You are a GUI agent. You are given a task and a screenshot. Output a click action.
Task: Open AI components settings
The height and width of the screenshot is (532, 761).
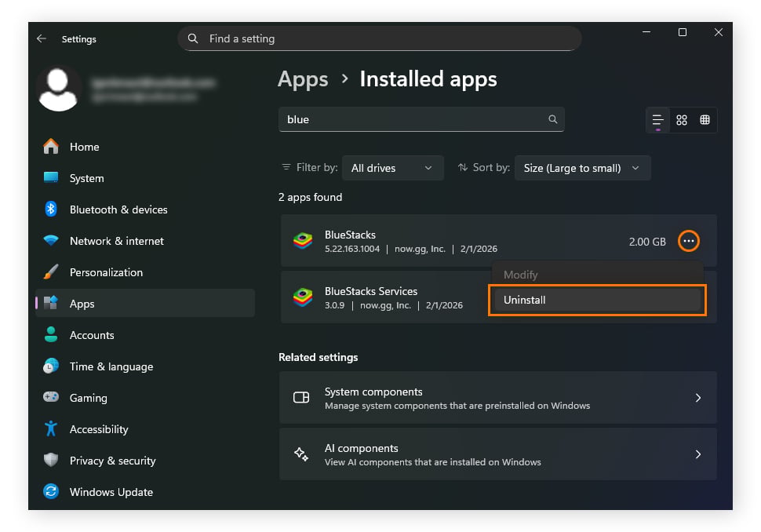498,454
